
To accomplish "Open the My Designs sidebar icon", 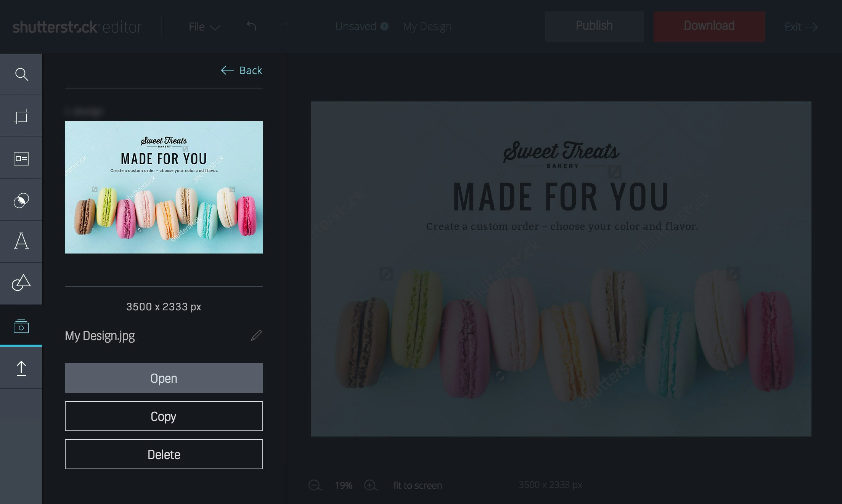I will 21,326.
